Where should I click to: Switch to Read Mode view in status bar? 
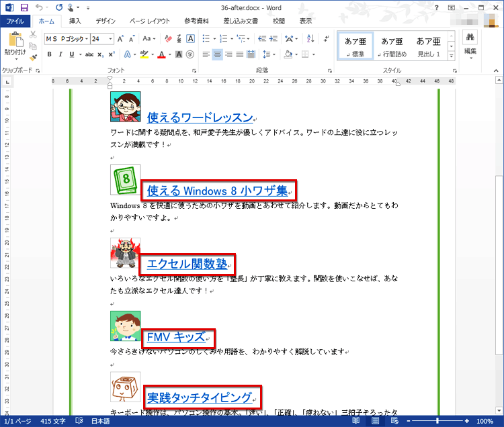pos(355,421)
